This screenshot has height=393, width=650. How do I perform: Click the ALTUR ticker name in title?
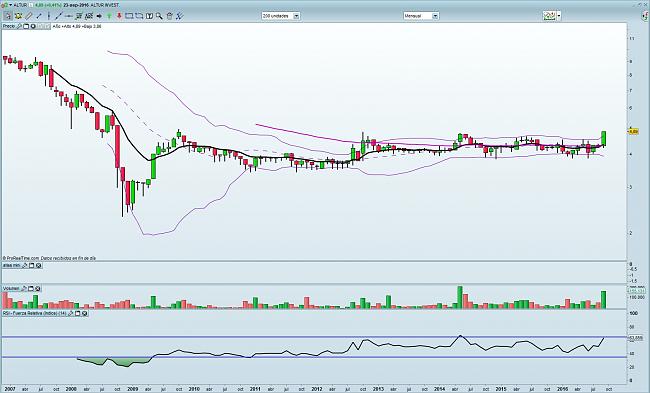[21, 5]
